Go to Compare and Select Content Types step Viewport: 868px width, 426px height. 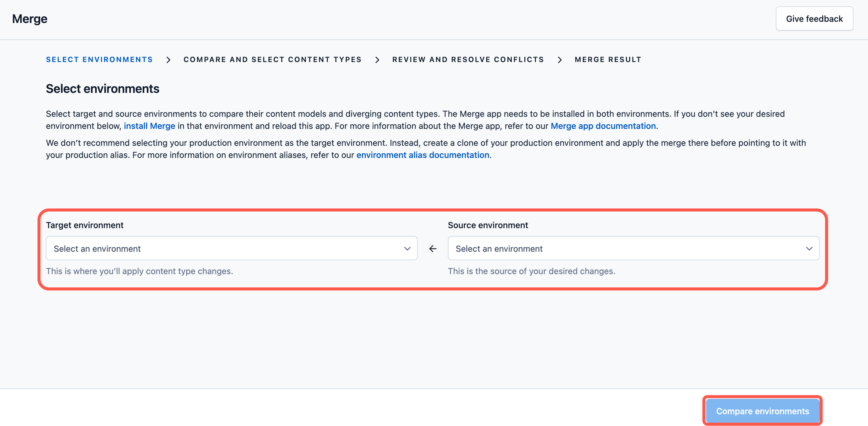(x=272, y=60)
